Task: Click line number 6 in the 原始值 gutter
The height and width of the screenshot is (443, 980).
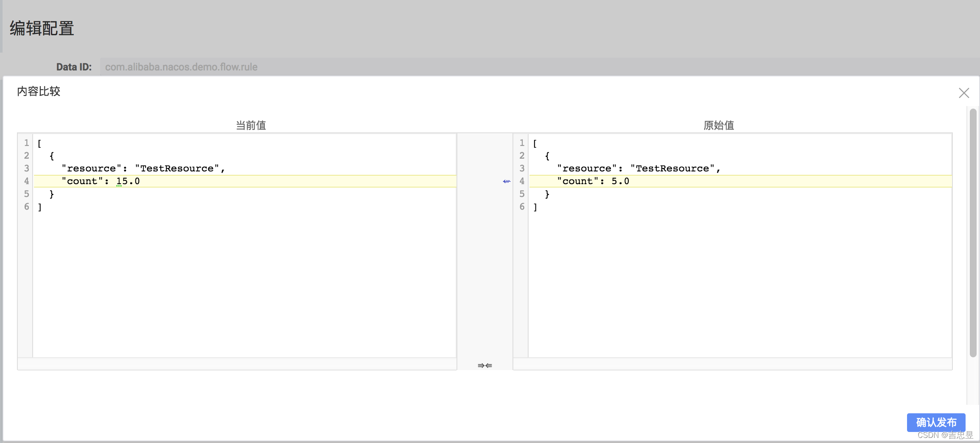Action: click(522, 207)
